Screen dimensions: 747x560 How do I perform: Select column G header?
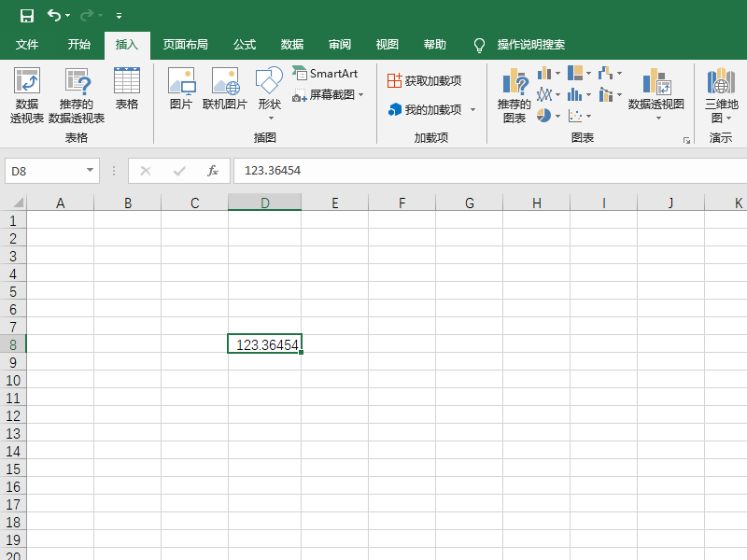coord(470,203)
